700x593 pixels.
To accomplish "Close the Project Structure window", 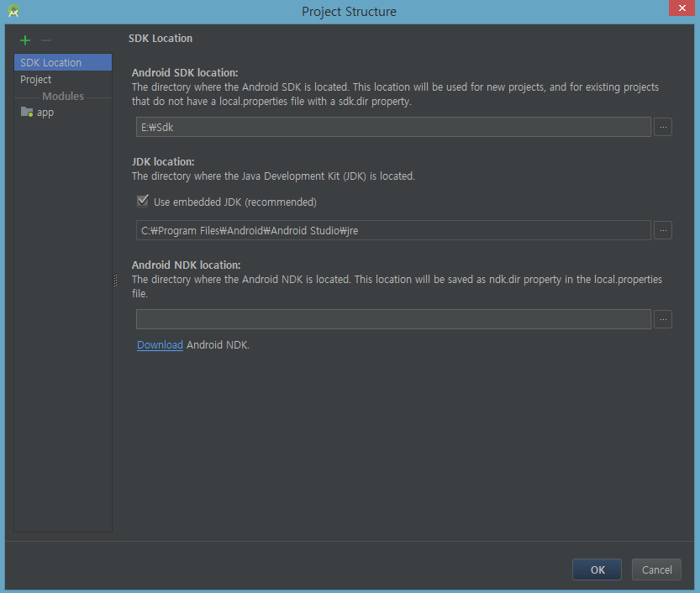I will (682, 8).
